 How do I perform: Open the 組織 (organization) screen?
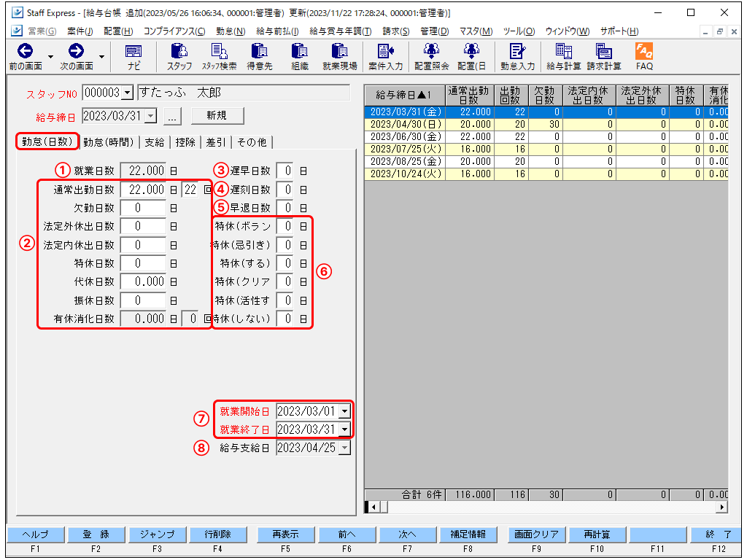pos(299,57)
